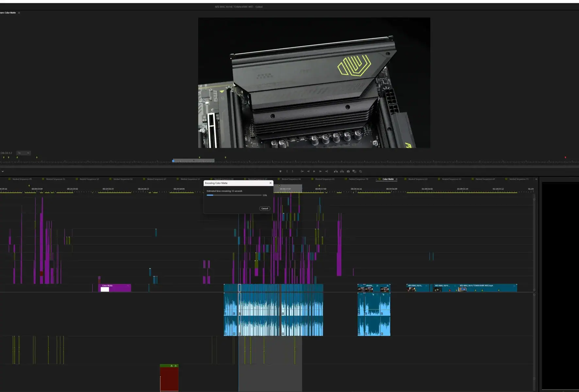579x392 pixels.
Task: Click timeline ruler at 00:09:59:09
Action: coord(37,189)
